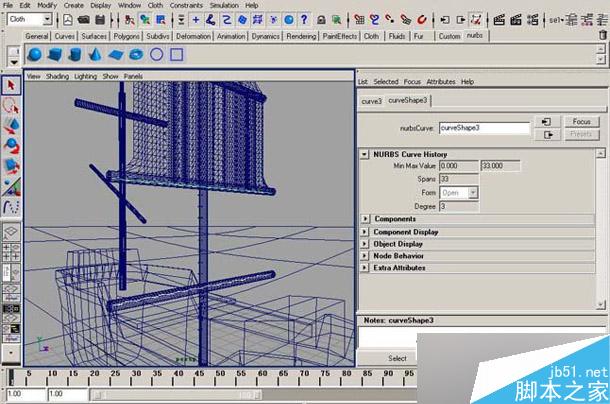Click the Focus button
The image size is (610, 404).
(582, 122)
